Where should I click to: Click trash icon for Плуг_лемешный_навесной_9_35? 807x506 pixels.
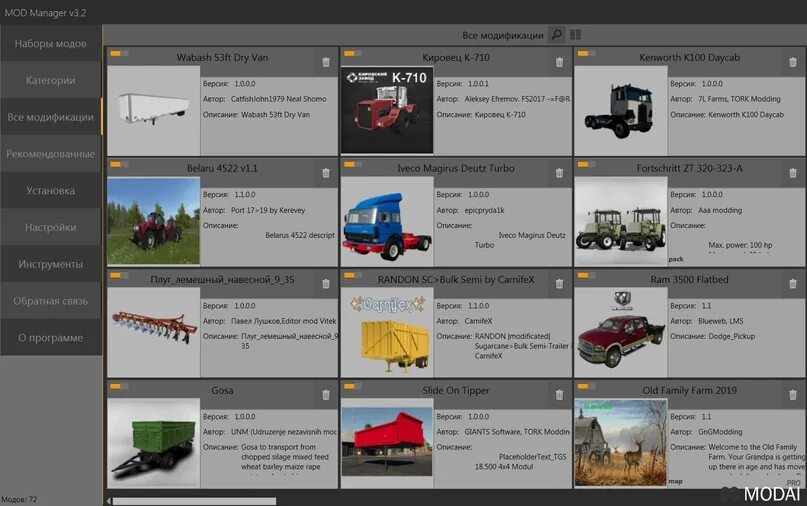(326, 284)
